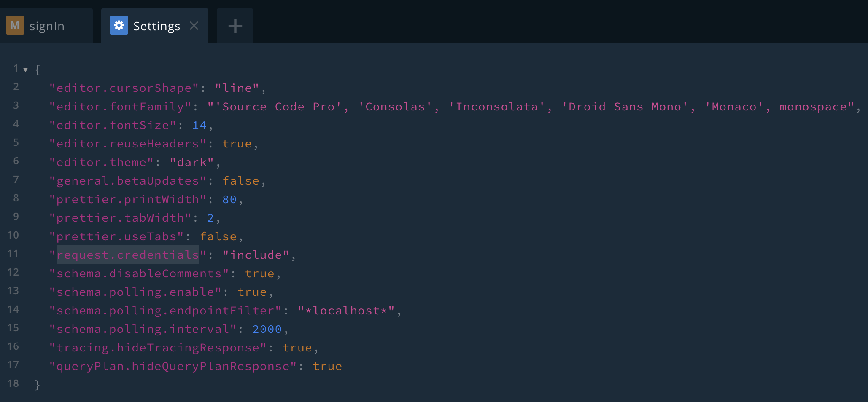Click the false value of prettier.useTabs
868x402 pixels.
tap(218, 236)
